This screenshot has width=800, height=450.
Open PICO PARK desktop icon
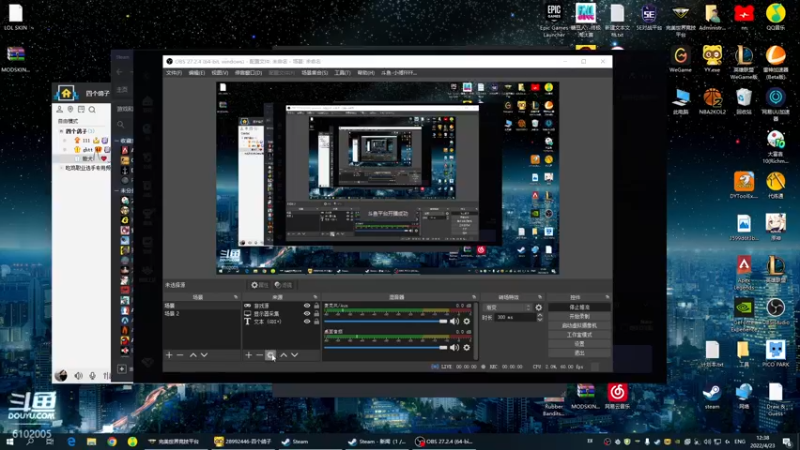[776, 354]
